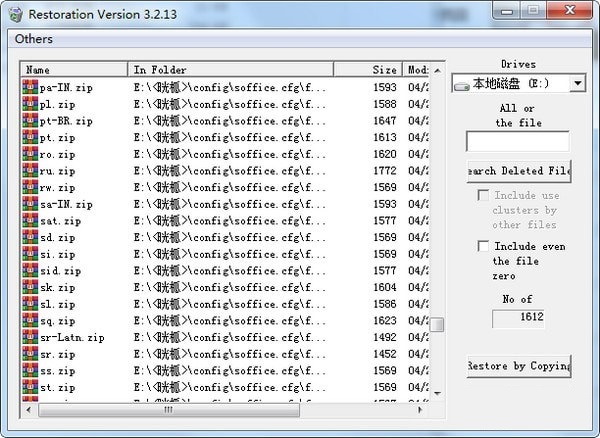This screenshot has width=600, height=438.
Task: Enable Include even the file zero checkbox
Action: pyautogui.click(x=484, y=246)
